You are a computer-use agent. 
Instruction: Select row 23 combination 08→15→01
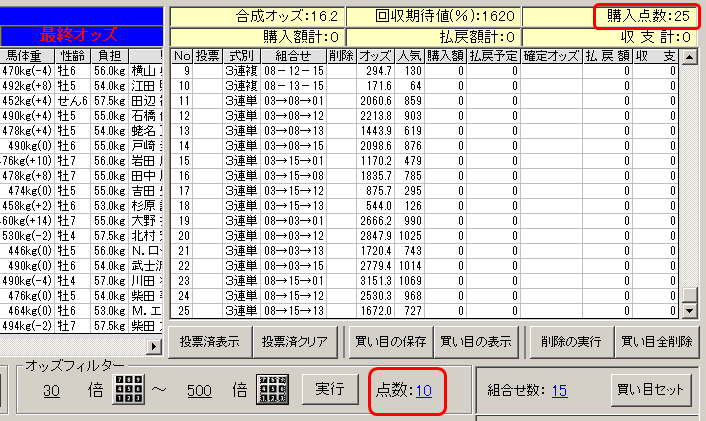pyautogui.click(x=294, y=281)
